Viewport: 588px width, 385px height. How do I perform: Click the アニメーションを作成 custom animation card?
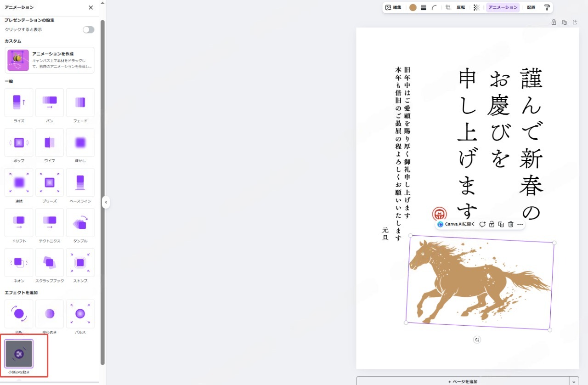tap(49, 60)
